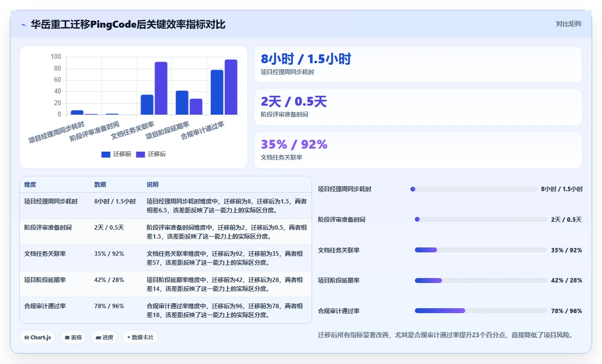Select the Chart.js tag chip
Screen dimensions: 602x364
pyautogui.click(x=38, y=337)
